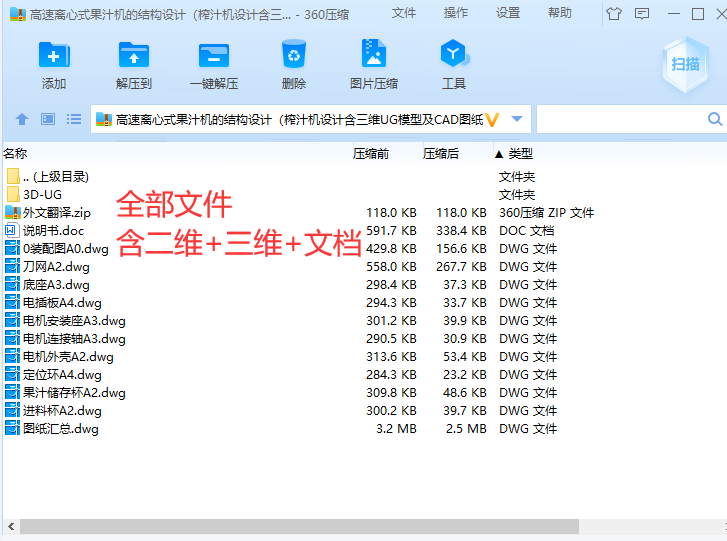This screenshot has height=541, width=727.
Task: Go up one directory with the arrow icon
Action: click(22, 120)
